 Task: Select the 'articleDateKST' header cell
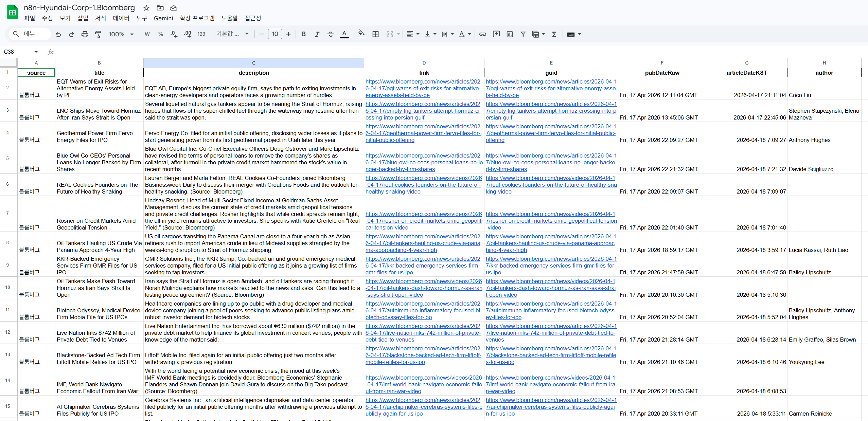[x=746, y=73]
